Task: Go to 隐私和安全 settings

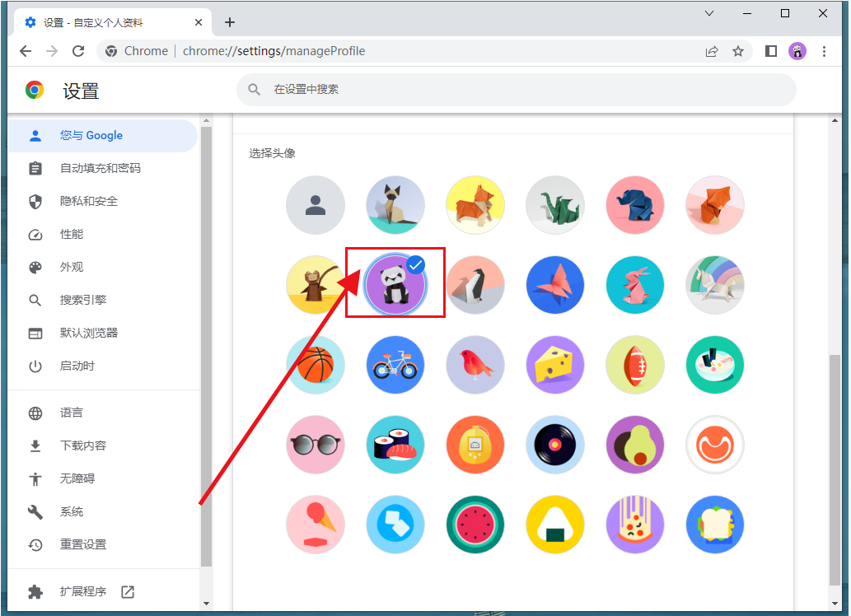Action: tap(89, 201)
